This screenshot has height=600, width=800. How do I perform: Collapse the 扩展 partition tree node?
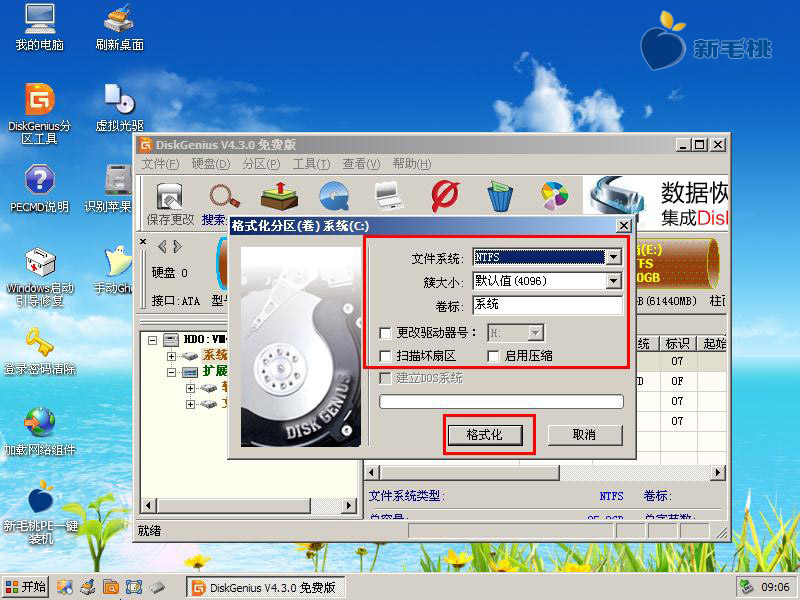[x=171, y=372]
